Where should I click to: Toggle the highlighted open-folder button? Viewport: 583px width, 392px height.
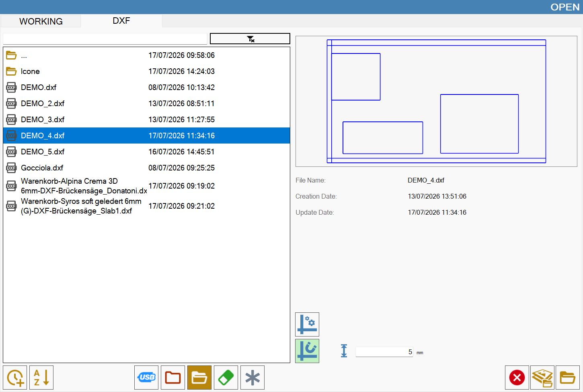[x=199, y=378]
